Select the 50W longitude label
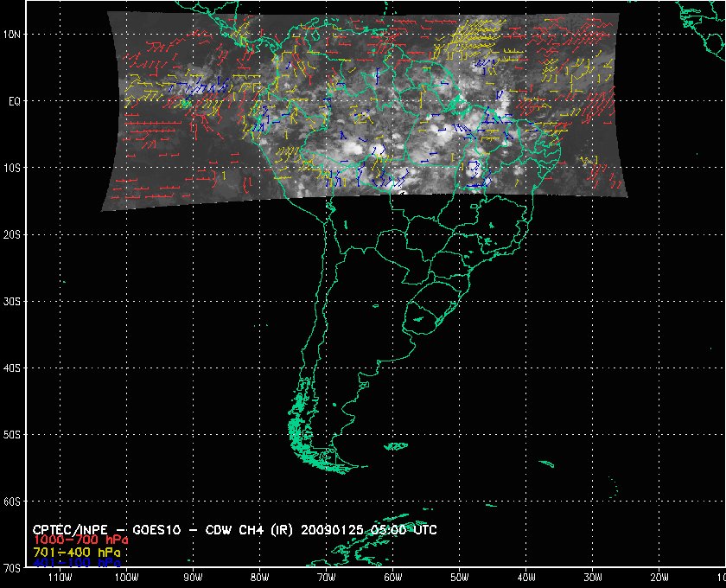Screen dimensions: 726x588 pyautogui.click(x=459, y=578)
